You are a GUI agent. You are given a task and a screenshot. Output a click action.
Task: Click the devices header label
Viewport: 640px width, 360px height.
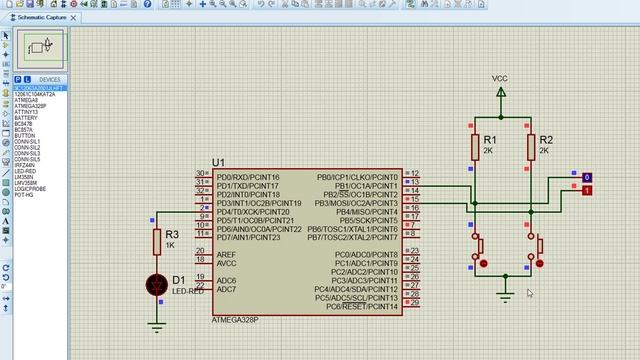(49, 79)
